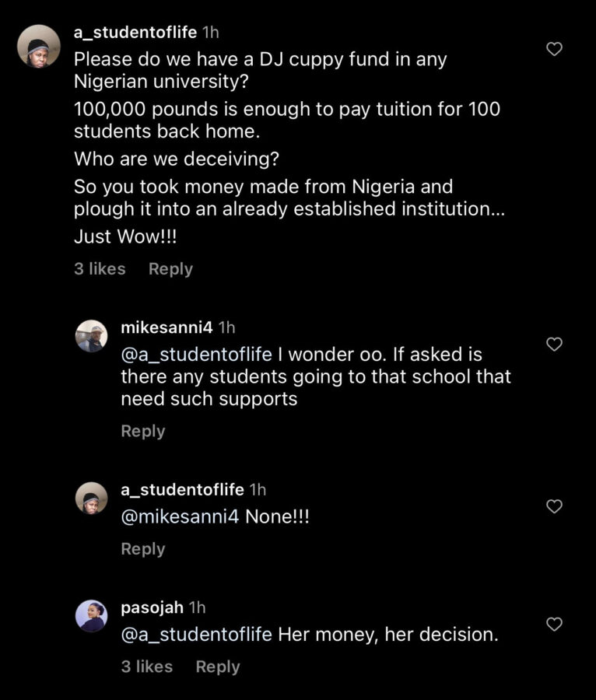The image size is (596, 700).
Task: Open the pasojah username link
Action: point(153,607)
